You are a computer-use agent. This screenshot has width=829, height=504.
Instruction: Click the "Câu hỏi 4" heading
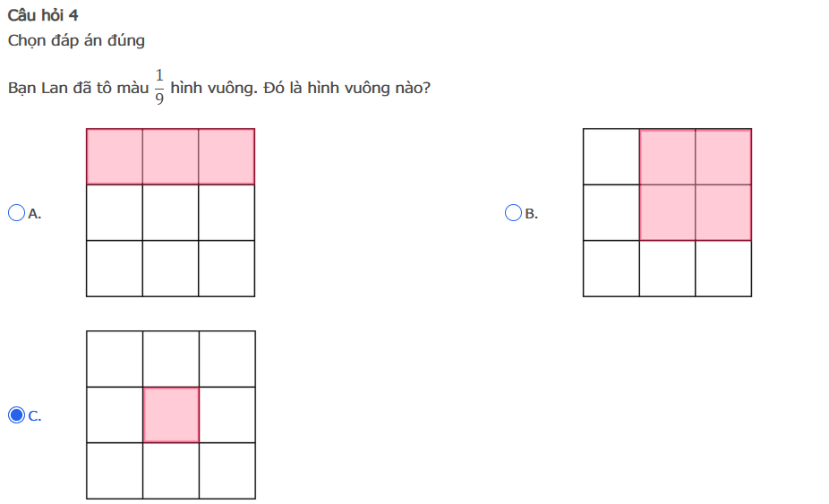click(x=43, y=16)
